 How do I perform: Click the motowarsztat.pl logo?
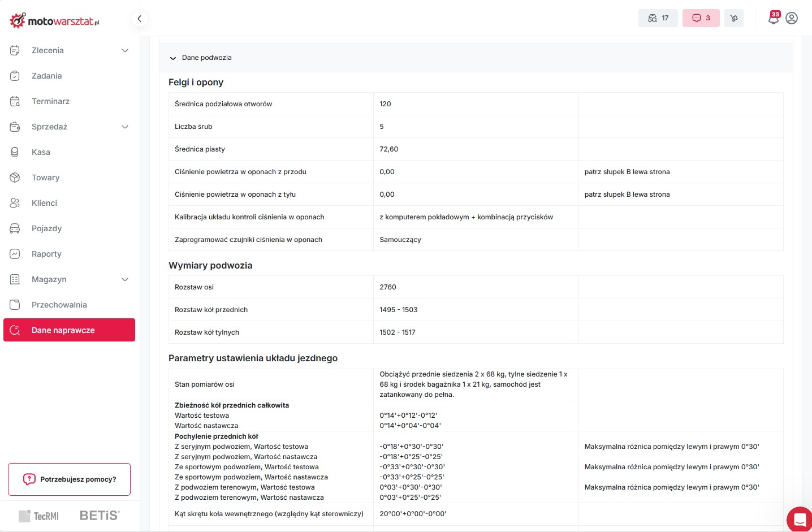pos(55,21)
